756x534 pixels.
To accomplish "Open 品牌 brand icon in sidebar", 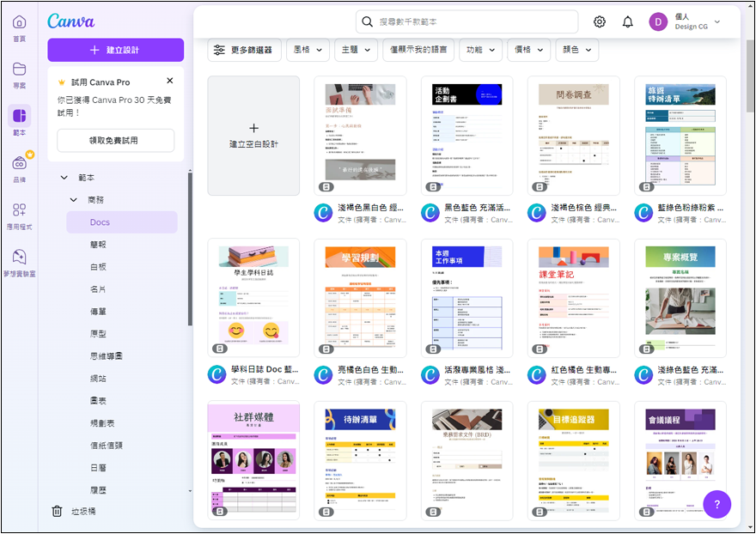I will tap(19, 163).
